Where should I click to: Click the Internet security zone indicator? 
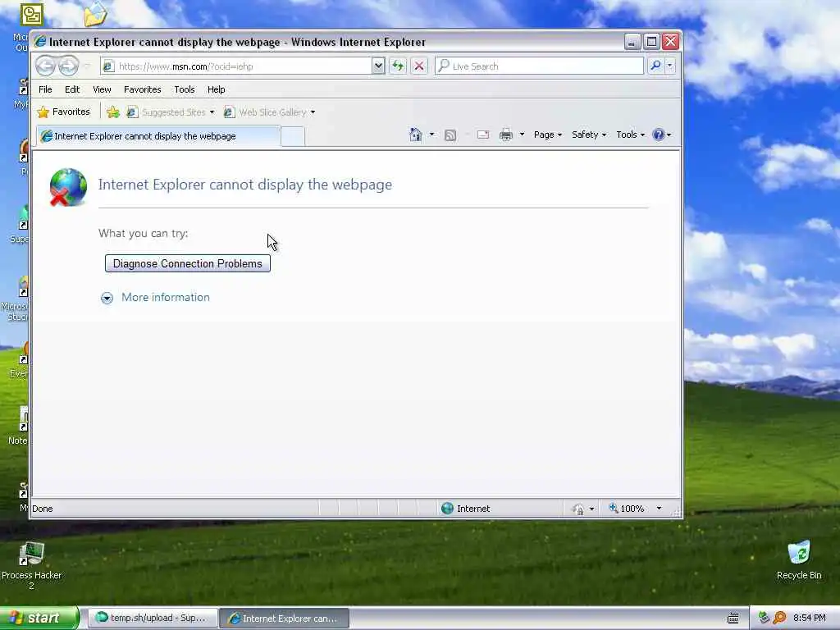466,509
